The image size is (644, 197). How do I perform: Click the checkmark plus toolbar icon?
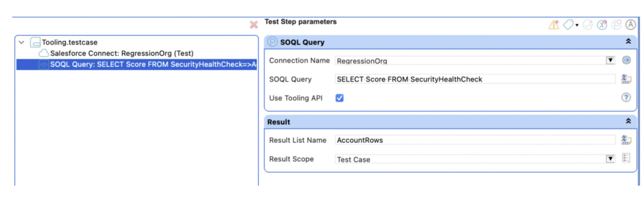[x=587, y=25]
